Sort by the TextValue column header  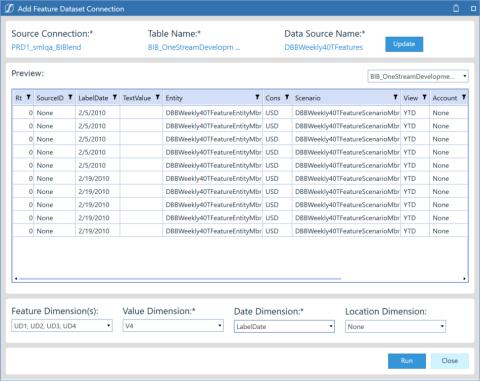(137, 98)
